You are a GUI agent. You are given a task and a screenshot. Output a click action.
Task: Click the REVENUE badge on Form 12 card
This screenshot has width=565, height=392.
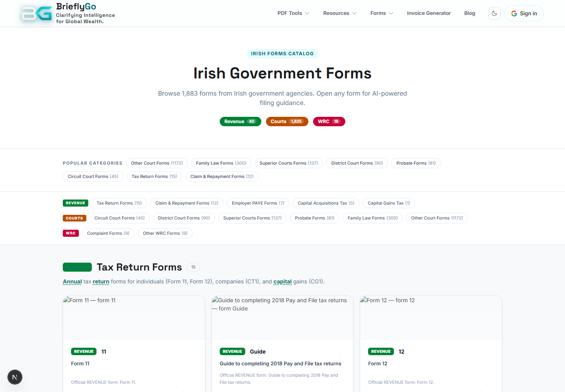[x=381, y=352]
